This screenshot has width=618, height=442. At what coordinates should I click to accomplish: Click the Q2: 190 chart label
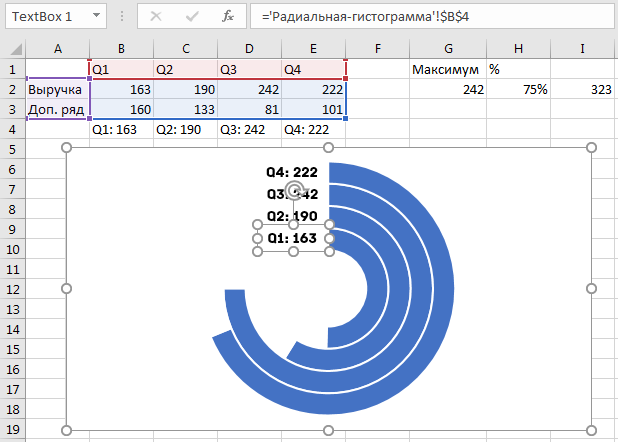(292, 216)
